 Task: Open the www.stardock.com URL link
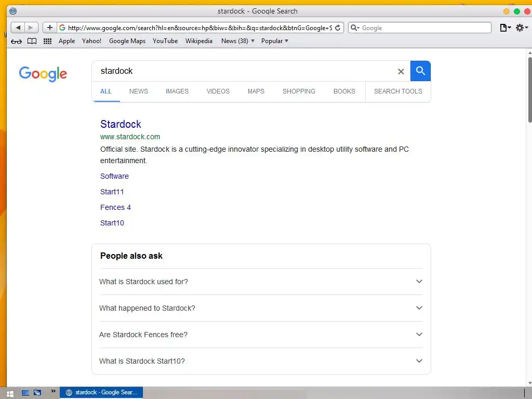[130, 137]
